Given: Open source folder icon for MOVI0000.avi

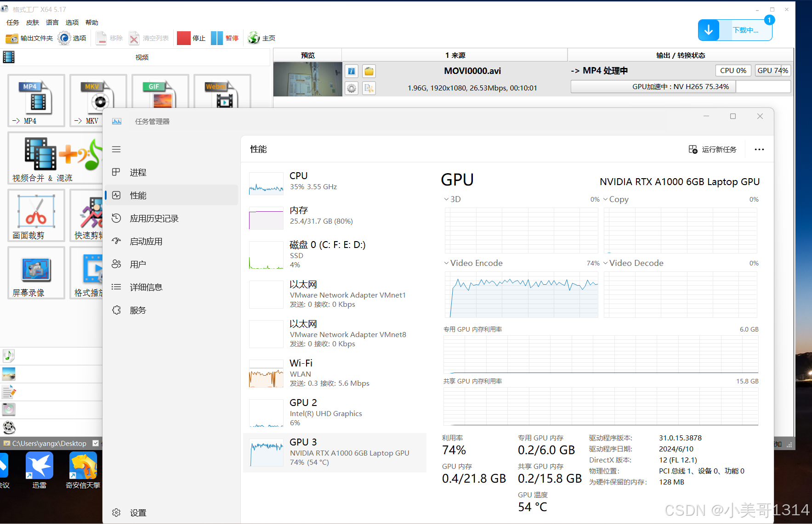Looking at the screenshot, I should 369,71.
